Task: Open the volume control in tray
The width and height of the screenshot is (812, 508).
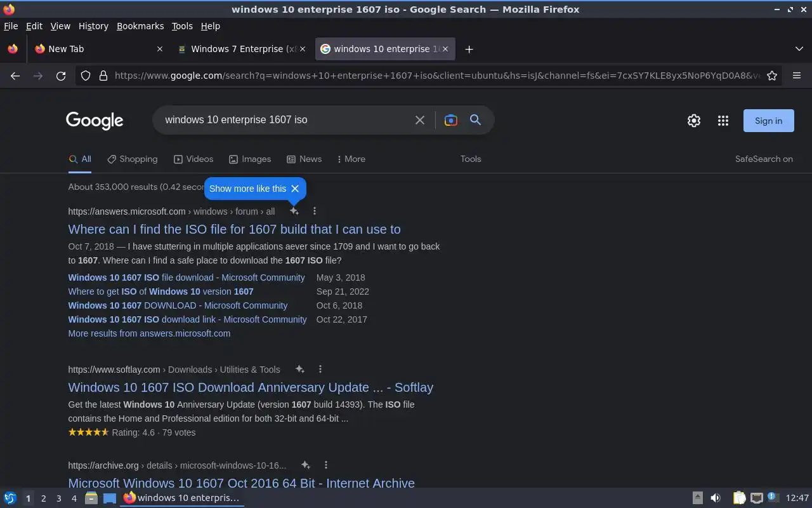Action: click(x=716, y=498)
